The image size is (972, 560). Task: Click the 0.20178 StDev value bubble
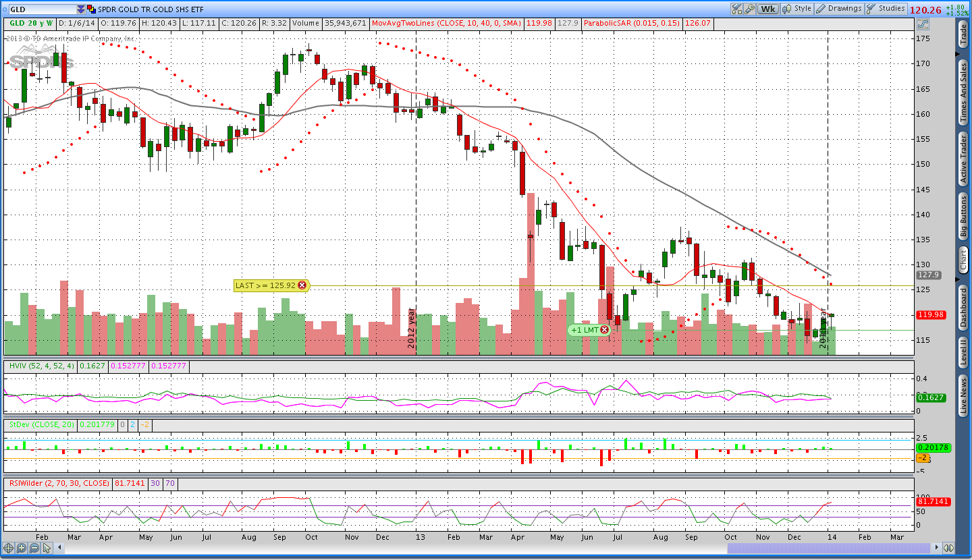[933, 447]
